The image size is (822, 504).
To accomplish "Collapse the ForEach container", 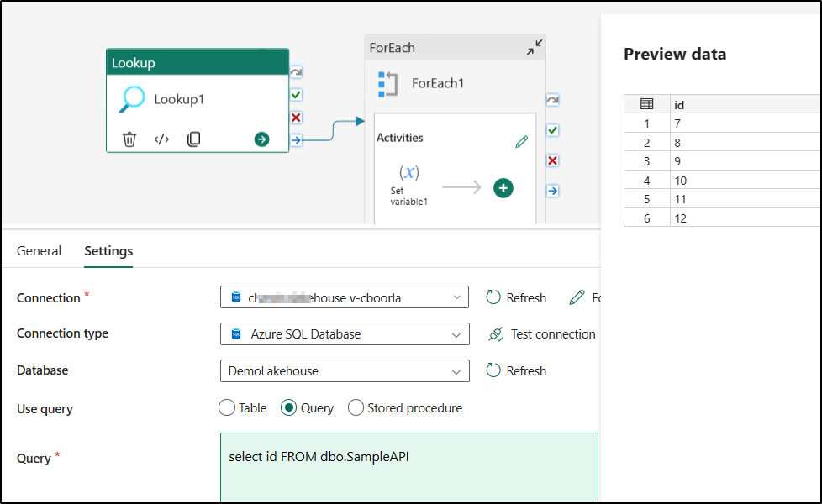I will pyautogui.click(x=535, y=48).
